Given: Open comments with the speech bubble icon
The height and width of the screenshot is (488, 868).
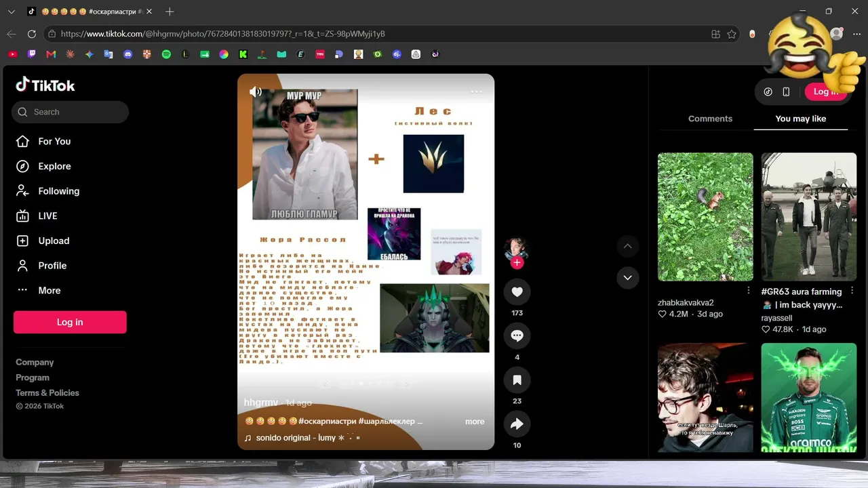Looking at the screenshot, I should point(517,335).
